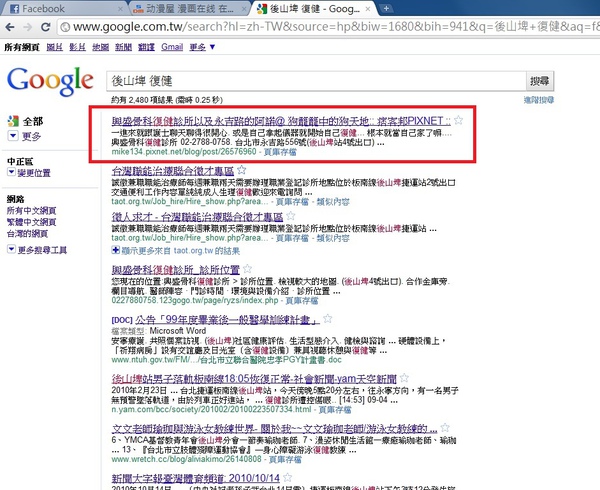Open cached page for 123gogo.tw result
The image size is (600, 490).
pyautogui.click(x=302, y=301)
